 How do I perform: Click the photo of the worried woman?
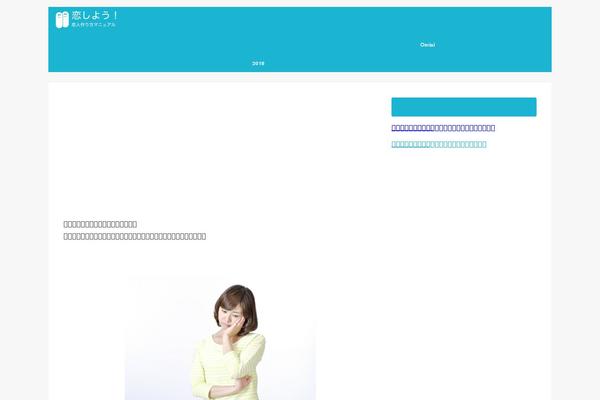pyautogui.click(x=220, y=339)
